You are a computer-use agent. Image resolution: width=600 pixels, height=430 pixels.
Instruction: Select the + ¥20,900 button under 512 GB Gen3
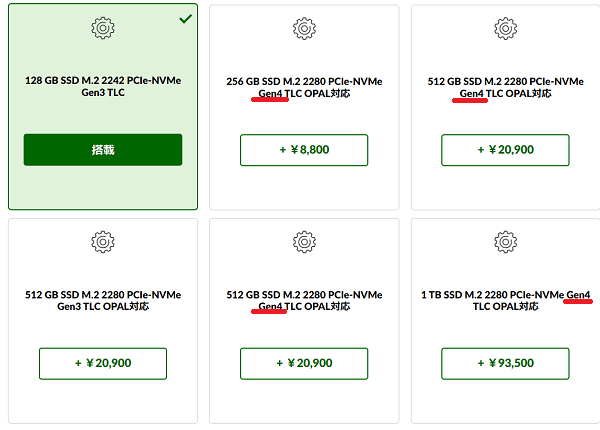[103, 363]
